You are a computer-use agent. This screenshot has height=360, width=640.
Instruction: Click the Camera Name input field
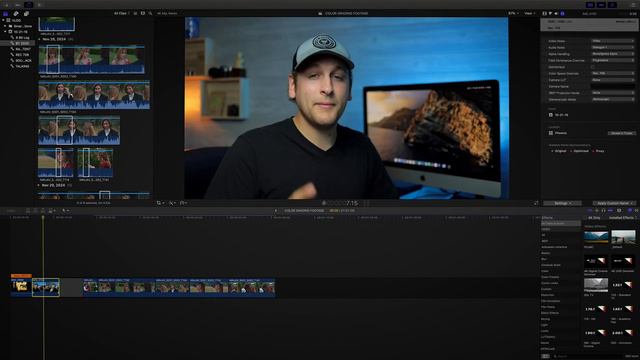click(x=613, y=87)
